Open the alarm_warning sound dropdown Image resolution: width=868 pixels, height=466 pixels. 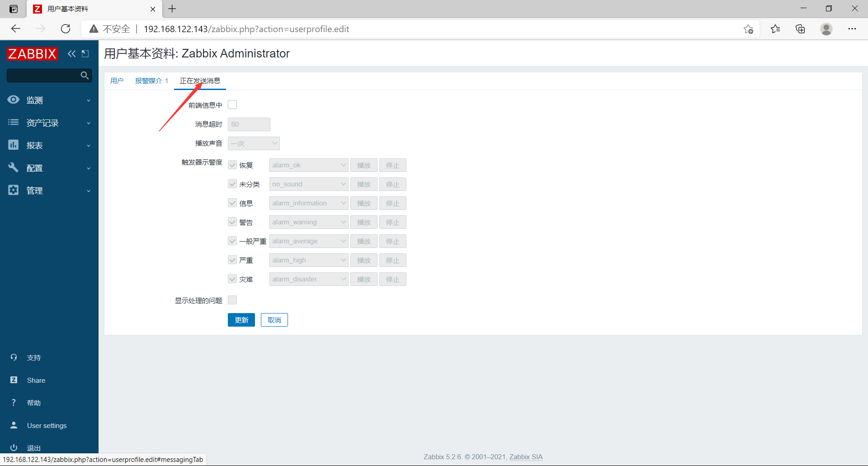pos(309,222)
